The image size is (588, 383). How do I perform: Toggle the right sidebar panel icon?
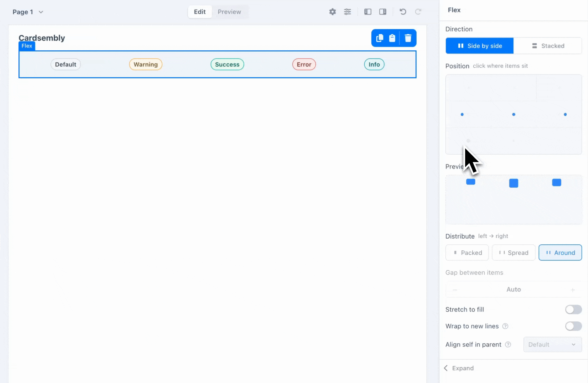[383, 12]
